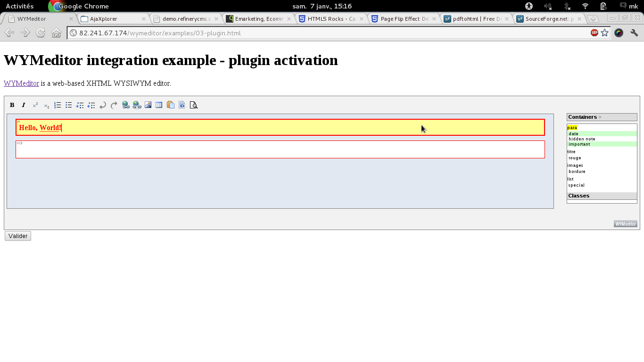Toggle bold formatting in editor toolbar

point(12,105)
